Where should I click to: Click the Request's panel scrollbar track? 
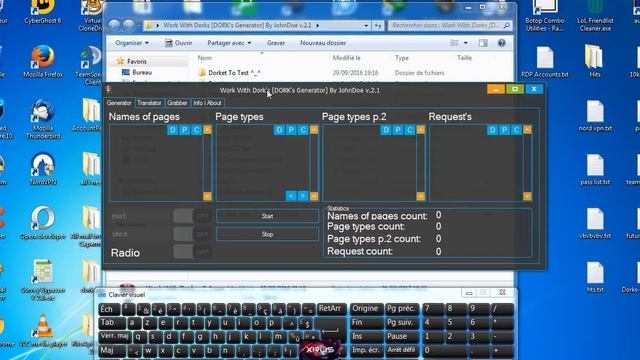click(527, 163)
